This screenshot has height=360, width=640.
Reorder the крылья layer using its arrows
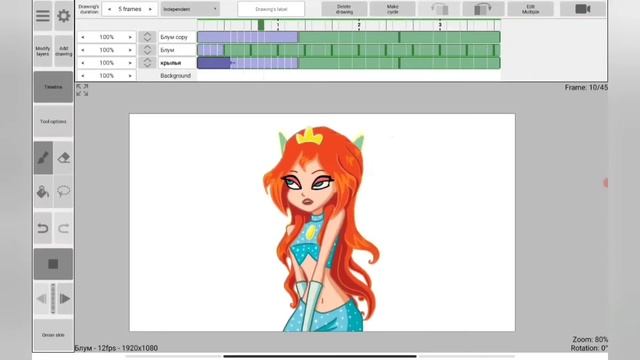click(x=147, y=63)
